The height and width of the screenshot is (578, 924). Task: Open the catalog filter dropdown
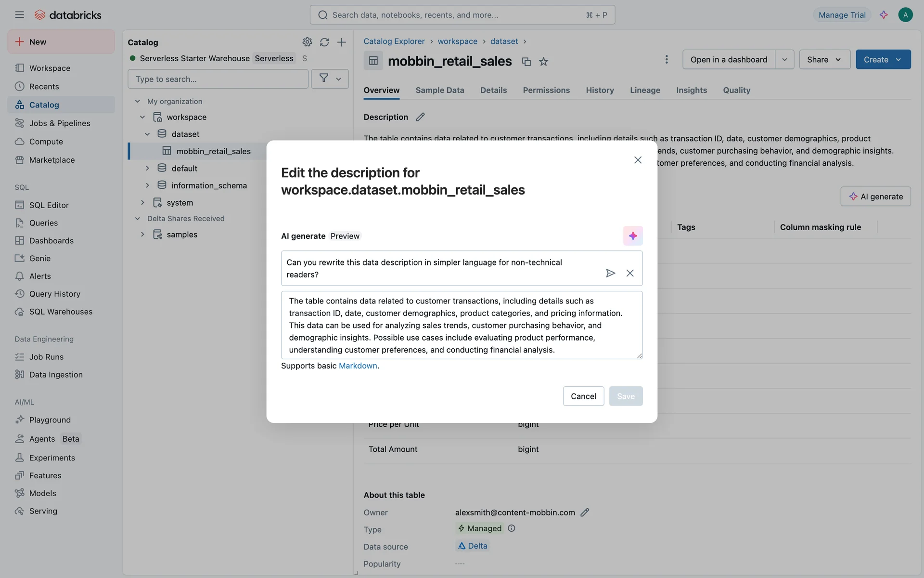[x=330, y=79]
